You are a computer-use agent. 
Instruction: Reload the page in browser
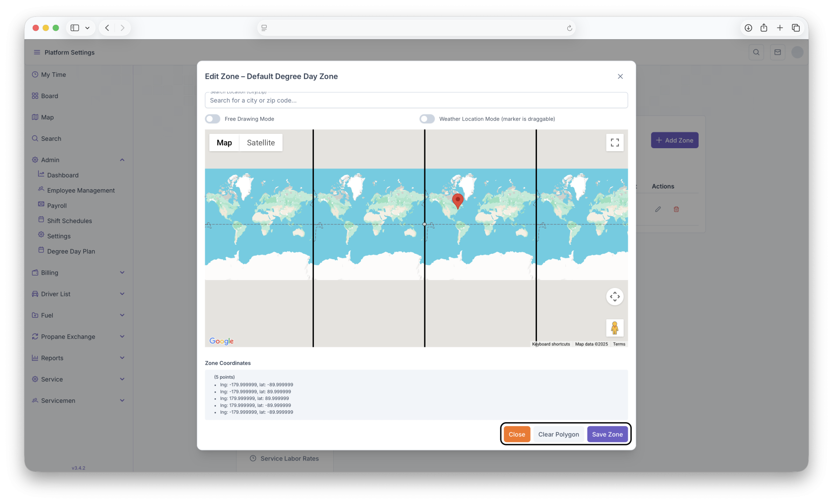[569, 28]
